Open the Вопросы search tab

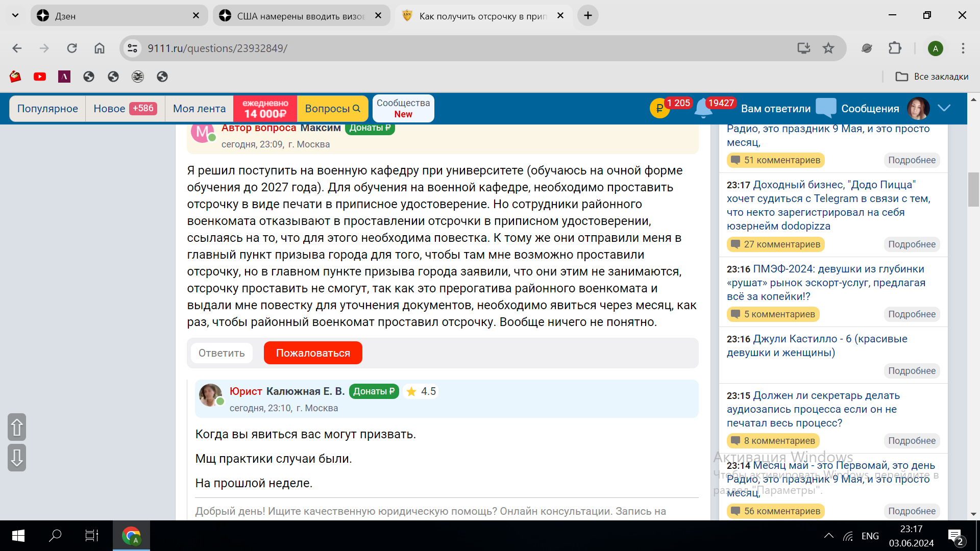(x=332, y=109)
